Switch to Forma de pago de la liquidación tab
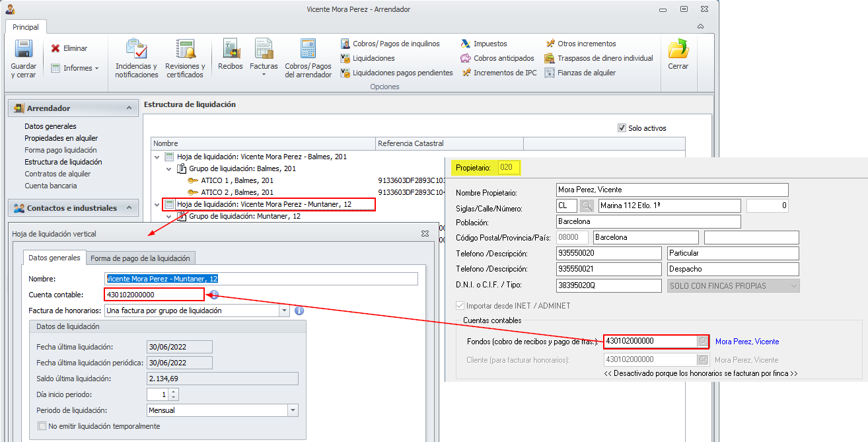The image size is (868, 442). (140, 258)
